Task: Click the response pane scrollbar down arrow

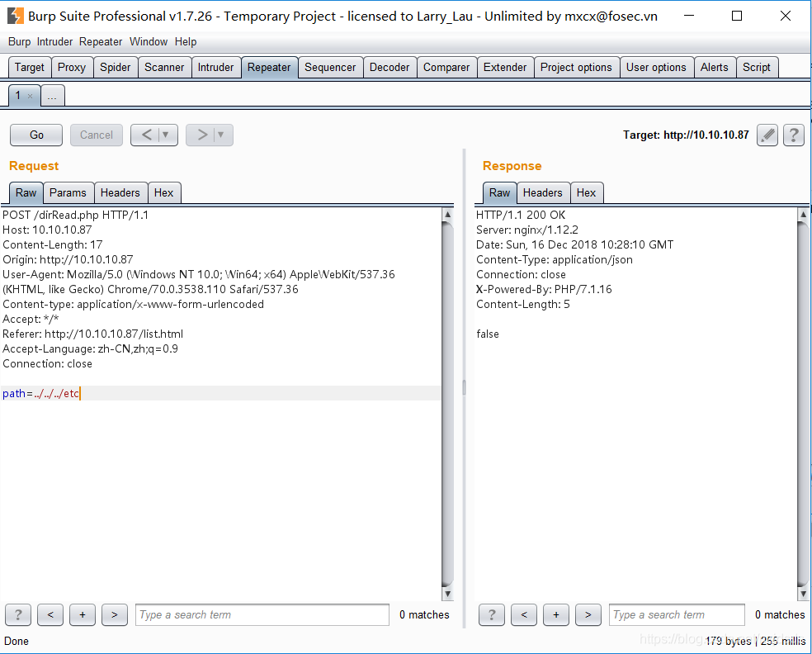Action: point(803,594)
